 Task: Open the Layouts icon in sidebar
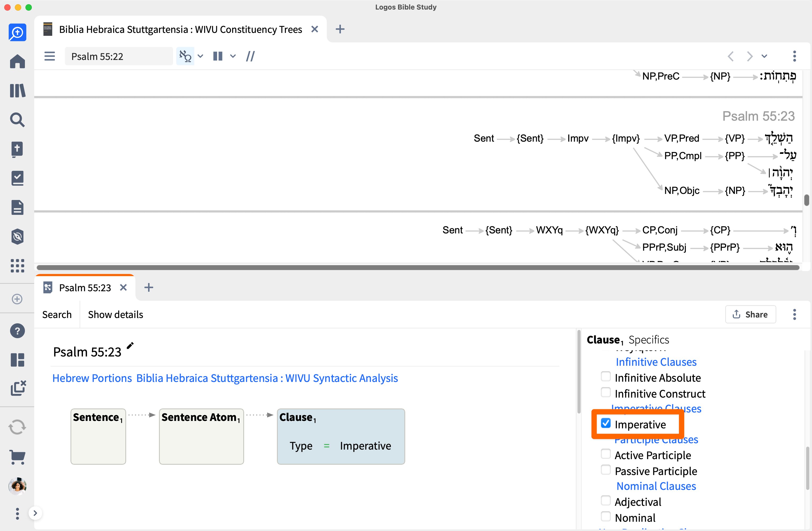coord(17,360)
